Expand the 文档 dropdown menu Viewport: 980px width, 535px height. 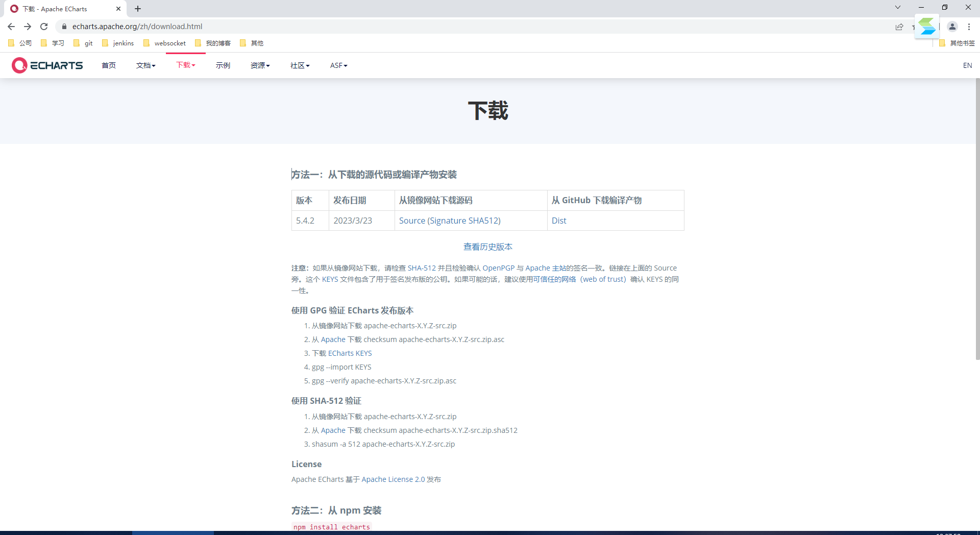(x=146, y=65)
